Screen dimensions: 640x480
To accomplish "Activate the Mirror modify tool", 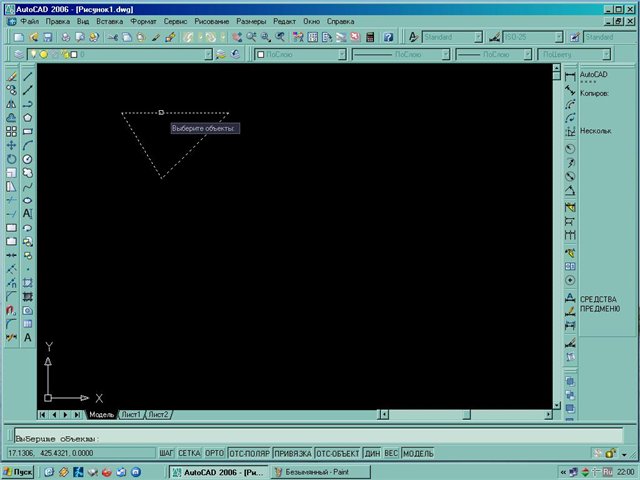I will click(x=11, y=103).
